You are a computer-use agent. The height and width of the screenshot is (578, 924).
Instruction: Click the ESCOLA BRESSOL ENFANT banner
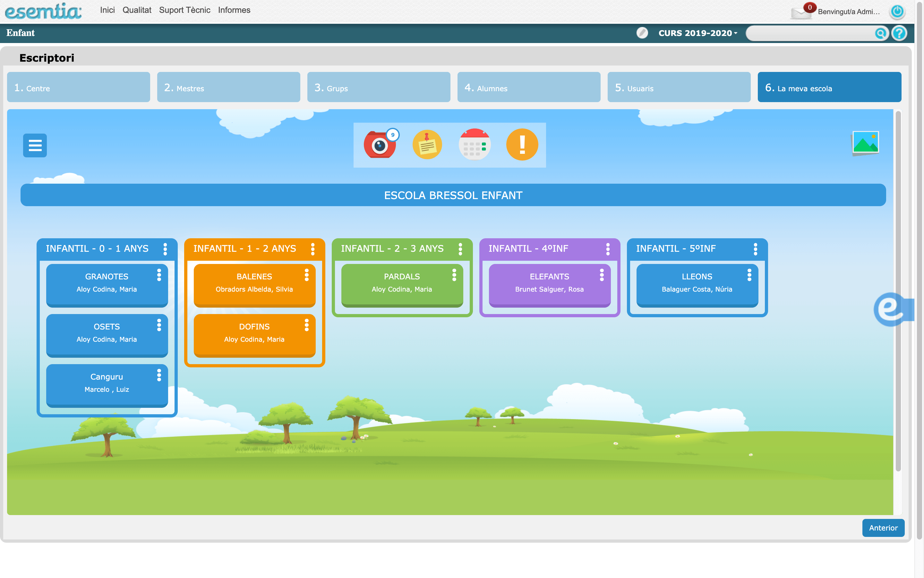(453, 195)
